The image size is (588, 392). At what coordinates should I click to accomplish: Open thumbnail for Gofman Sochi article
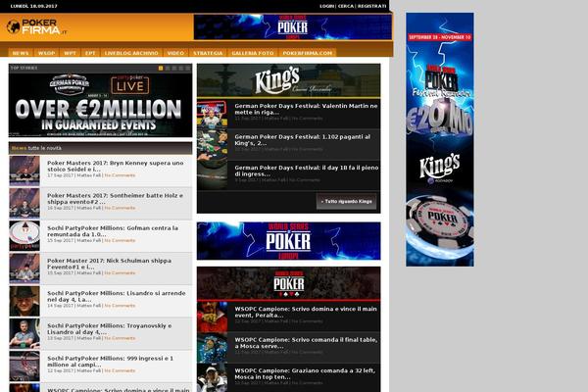point(24,235)
